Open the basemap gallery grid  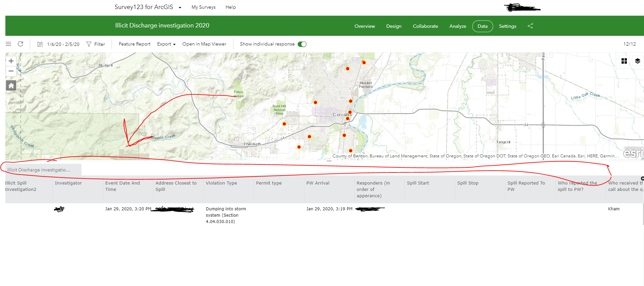coord(624,61)
